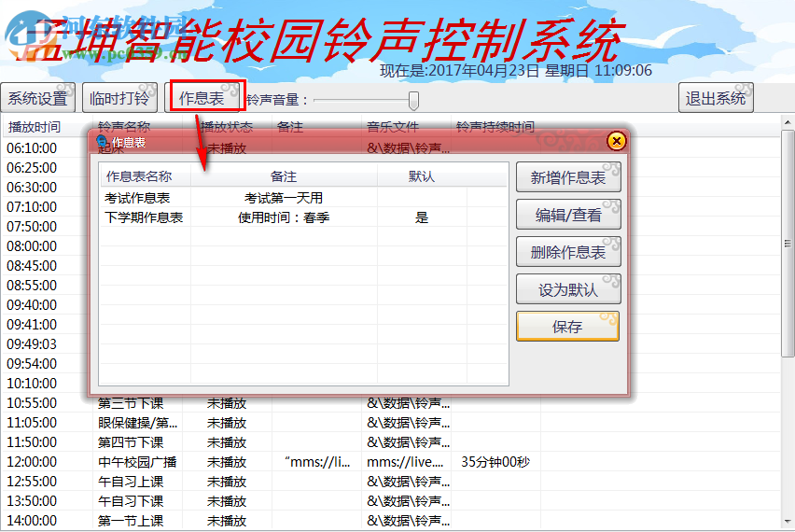This screenshot has width=795, height=532.
Task: Click the 35分钟00秒 duration cell
Action: (495, 462)
